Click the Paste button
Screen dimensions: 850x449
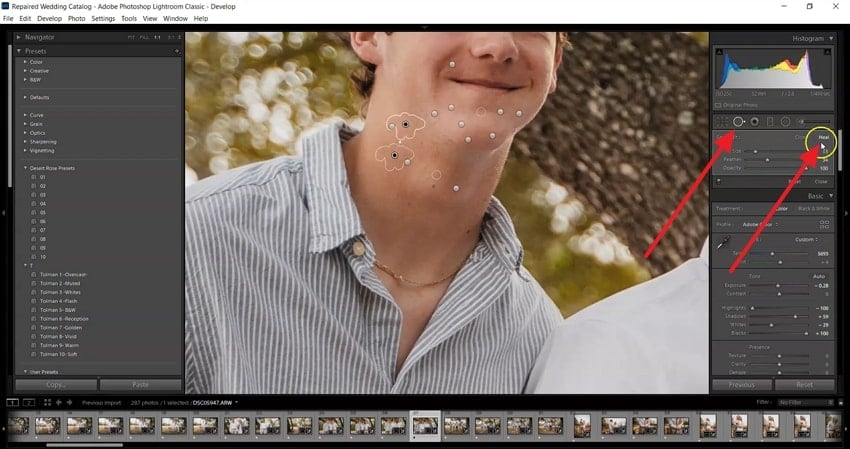pyautogui.click(x=140, y=384)
